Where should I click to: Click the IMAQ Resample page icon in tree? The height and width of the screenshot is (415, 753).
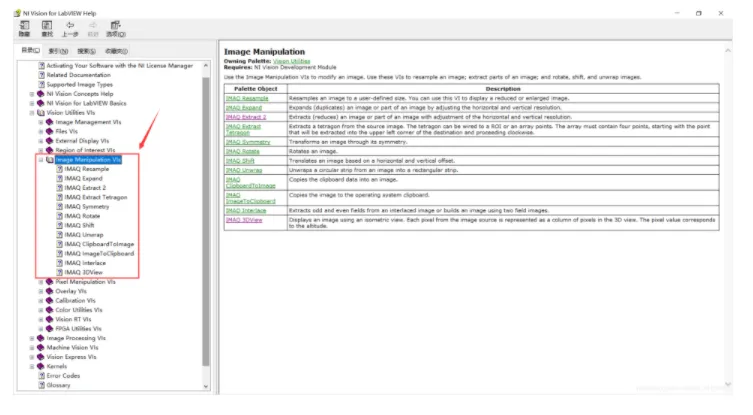click(60, 169)
